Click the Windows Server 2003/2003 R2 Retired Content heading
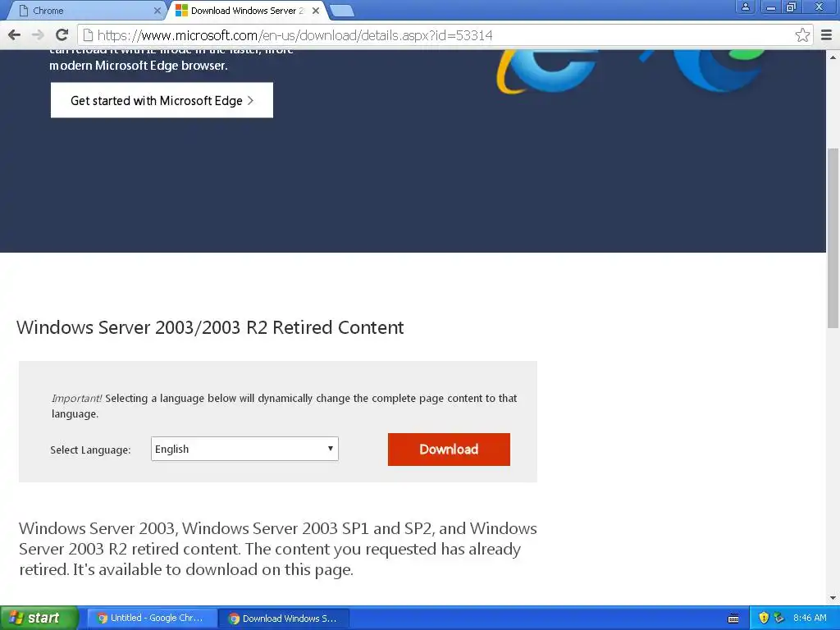Image resolution: width=840 pixels, height=630 pixels. (x=210, y=327)
